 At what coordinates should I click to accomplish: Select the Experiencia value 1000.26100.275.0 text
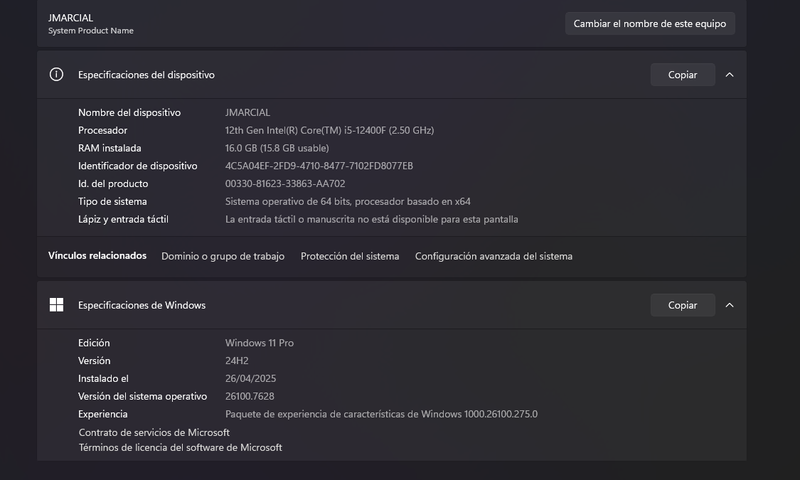pos(381,414)
